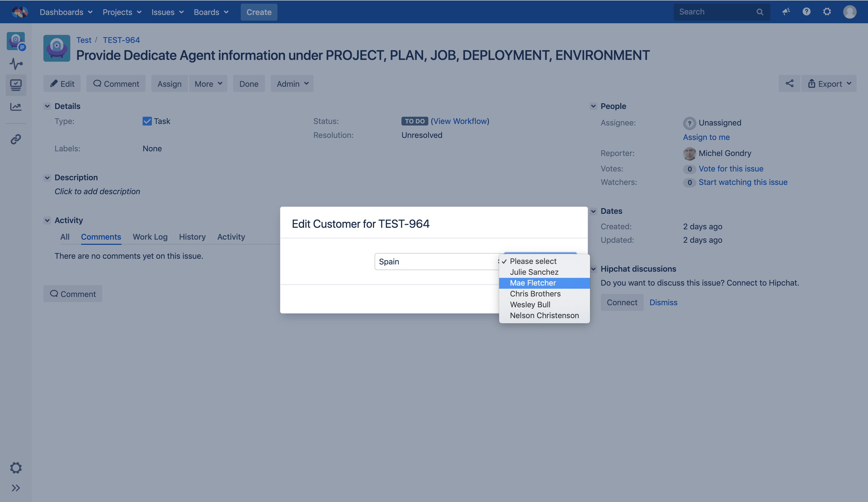The height and width of the screenshot is (502, 868).
Task: Choose Nelson Christenson option
Action: [544, 315]
